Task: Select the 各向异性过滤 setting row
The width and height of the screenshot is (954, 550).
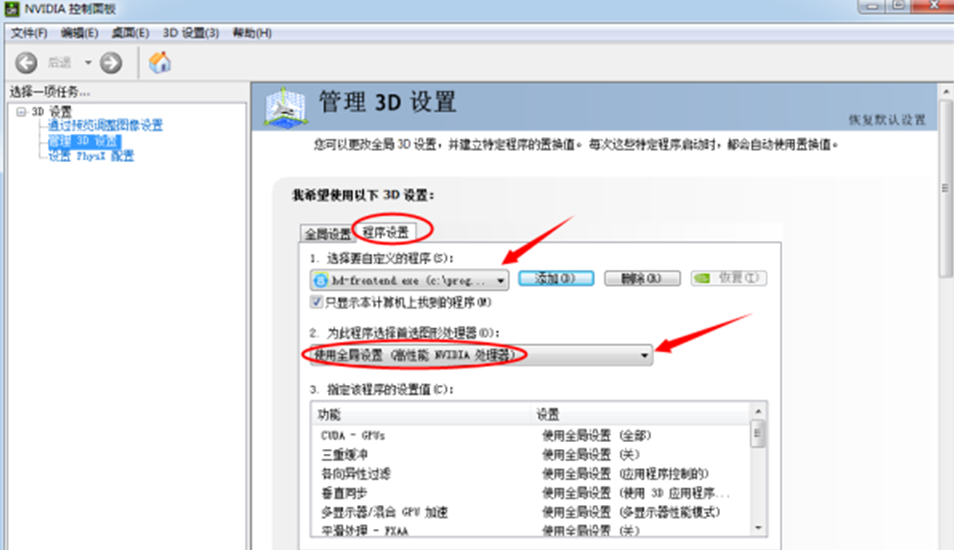Action: pos(531,474)
